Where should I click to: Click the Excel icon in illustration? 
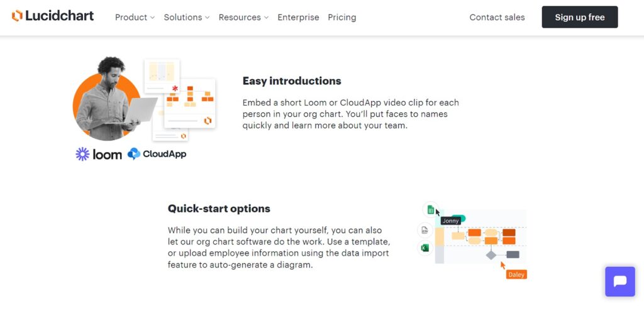425,248
